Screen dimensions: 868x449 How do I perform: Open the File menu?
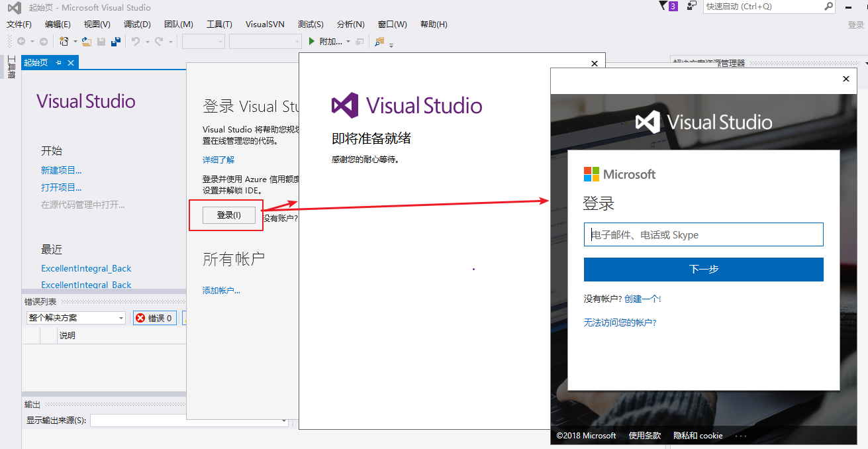tap(19, 24)
